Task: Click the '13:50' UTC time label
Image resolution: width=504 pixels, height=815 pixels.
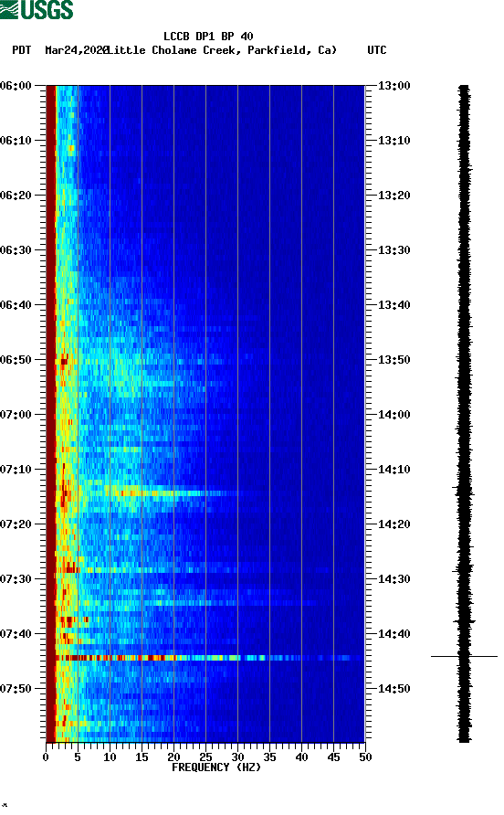Action: coord(394,360)
